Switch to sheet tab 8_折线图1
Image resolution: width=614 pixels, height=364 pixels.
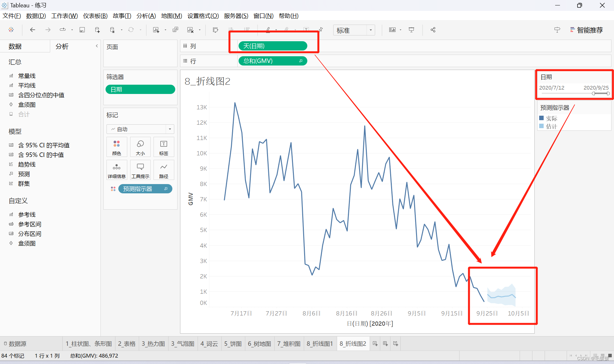[x=320, y=344]
